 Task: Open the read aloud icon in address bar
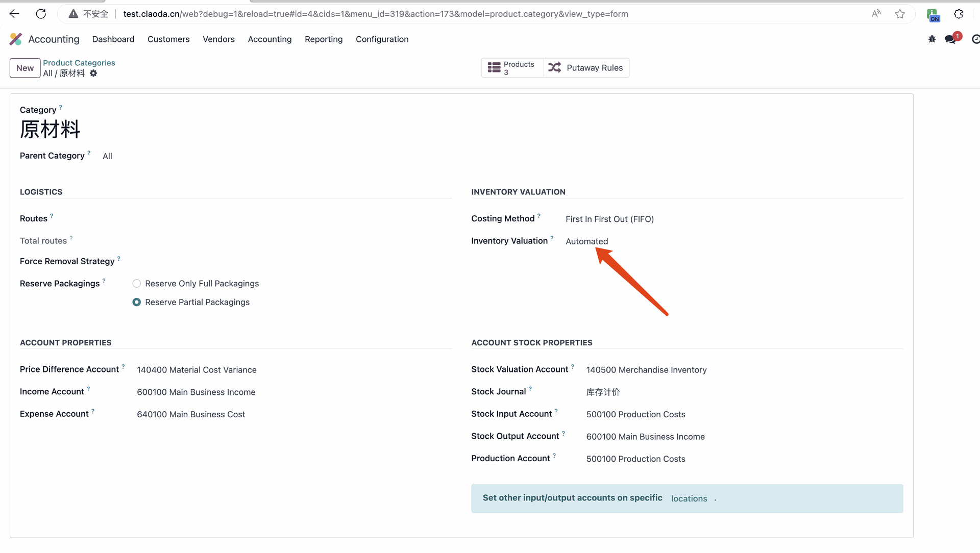tap(876, 14)
